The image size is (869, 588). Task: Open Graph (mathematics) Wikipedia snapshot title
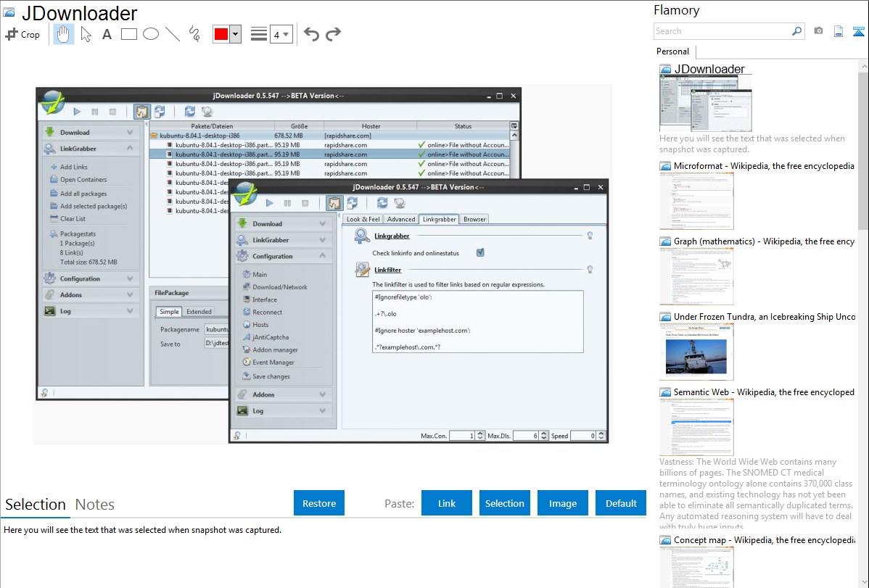764,241
